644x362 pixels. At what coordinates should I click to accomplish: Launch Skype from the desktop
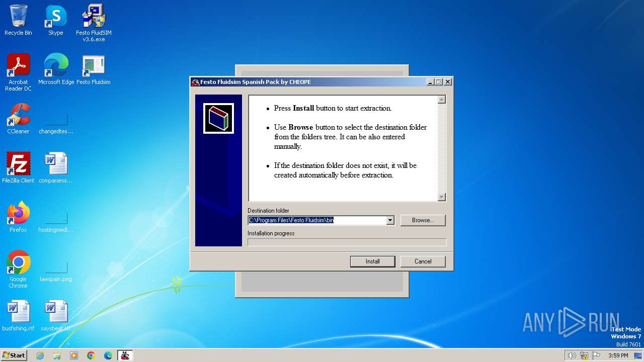point(55,20)
